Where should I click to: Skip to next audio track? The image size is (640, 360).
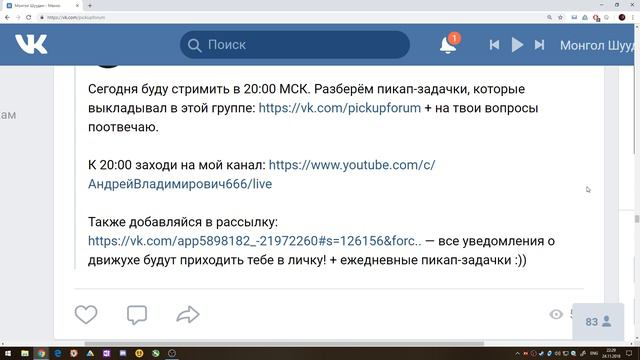[539, 44]
